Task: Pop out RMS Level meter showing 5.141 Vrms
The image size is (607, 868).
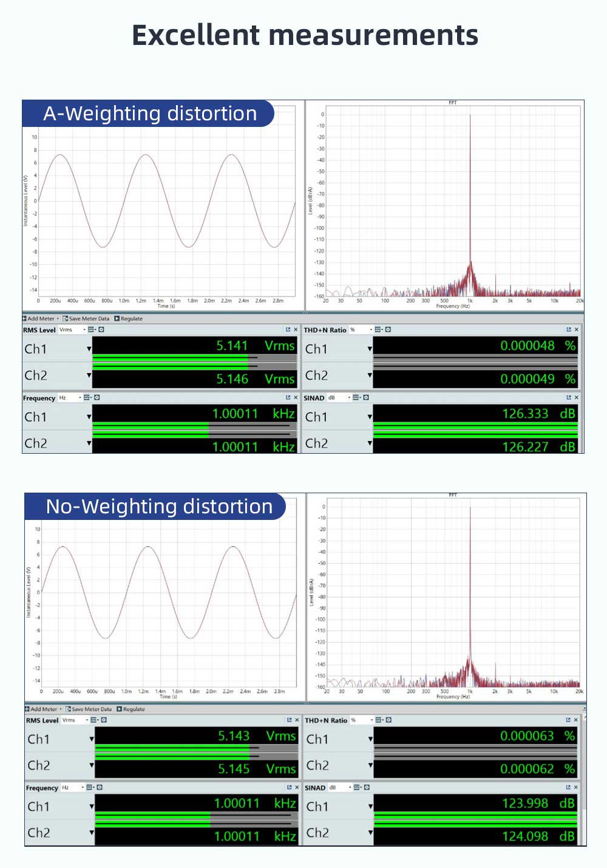Action: (288, 330)
